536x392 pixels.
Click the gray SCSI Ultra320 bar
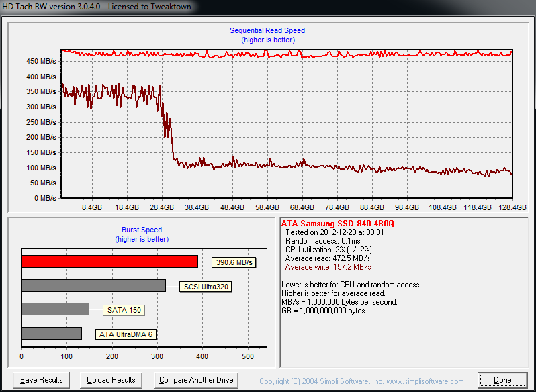93,286
